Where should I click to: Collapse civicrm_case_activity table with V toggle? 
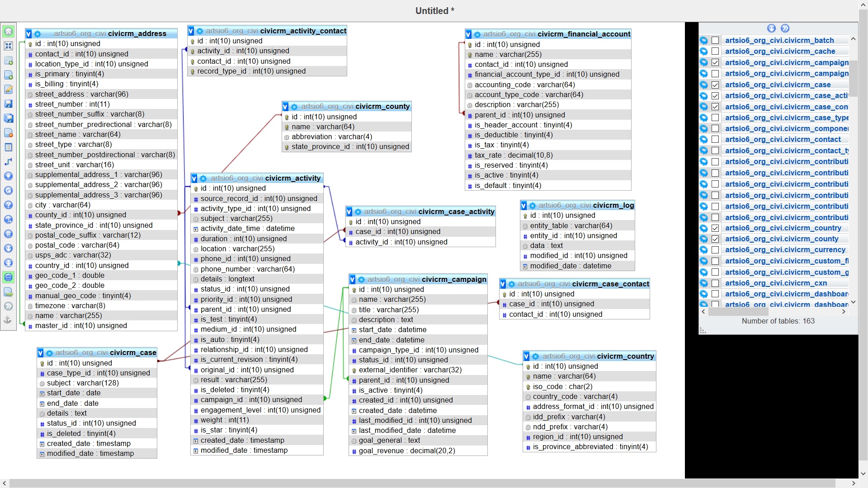click(349, 212)
